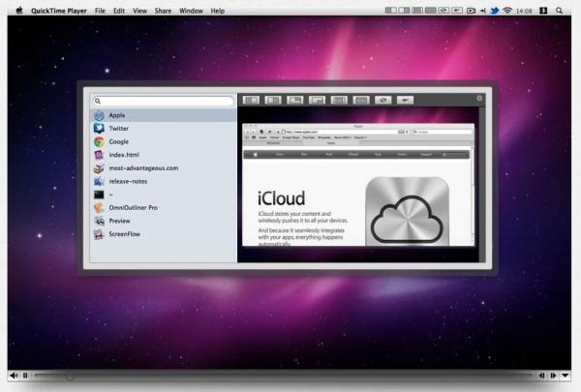Click the arrow-to-bar menu bar icon

click(x=483, y=11)
